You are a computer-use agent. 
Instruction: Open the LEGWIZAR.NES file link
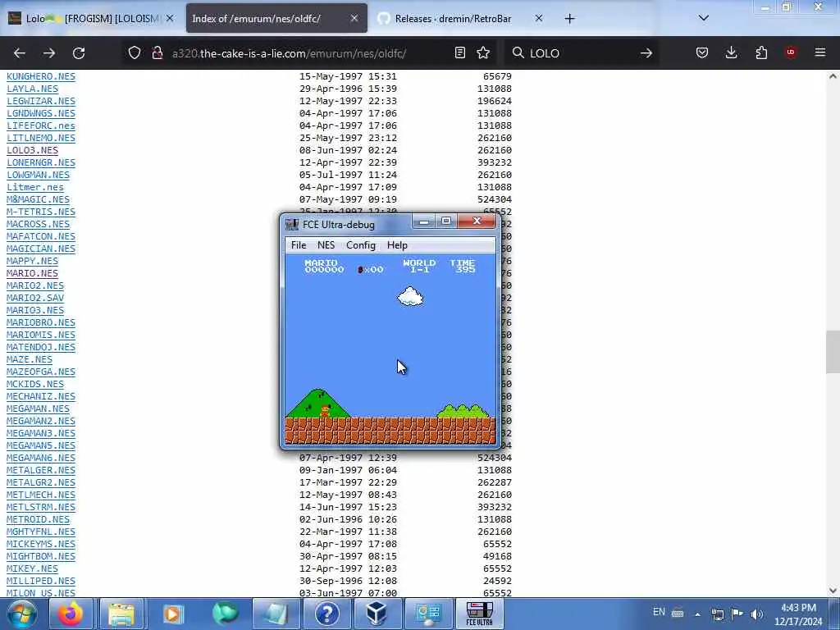coord(41,101)
